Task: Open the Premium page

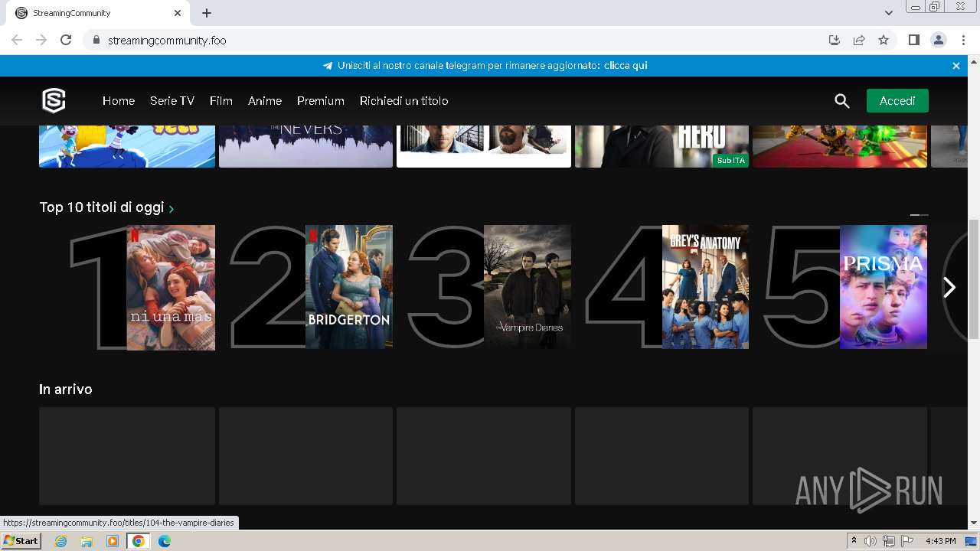Action: 321,101
